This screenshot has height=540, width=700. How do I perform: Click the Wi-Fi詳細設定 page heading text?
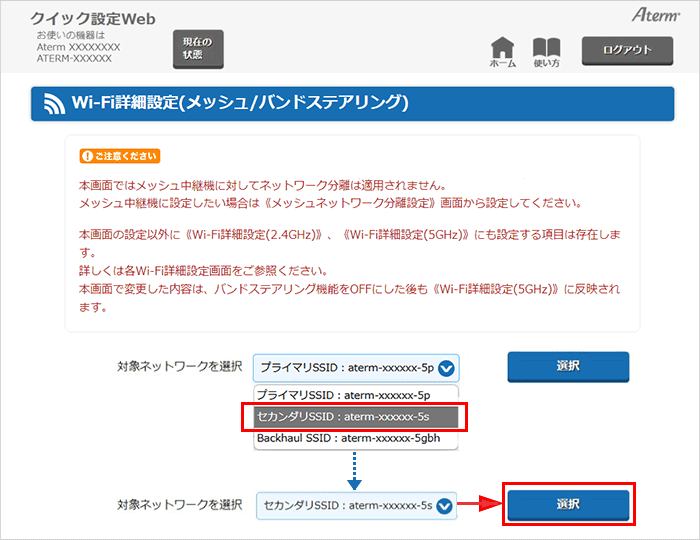[240, 103]
